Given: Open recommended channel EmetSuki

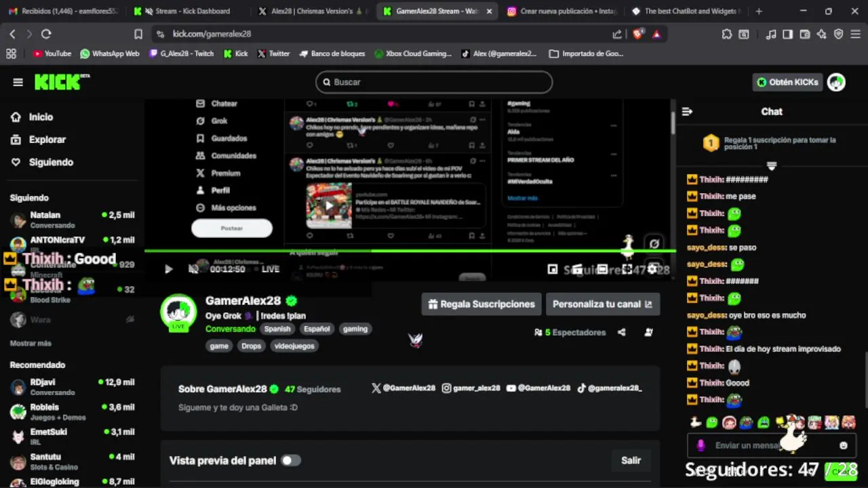Looking at the screenshot, I should [x=72, y=436].
